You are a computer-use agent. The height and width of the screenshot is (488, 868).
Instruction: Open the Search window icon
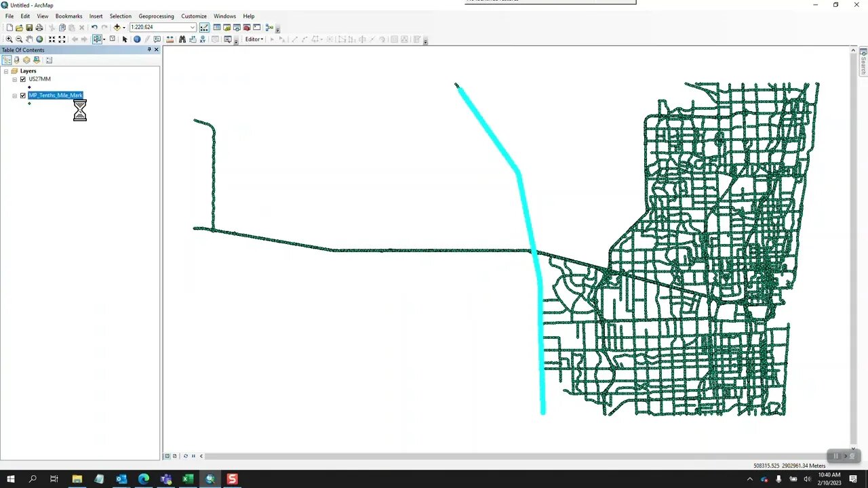(x=237, y=27)
